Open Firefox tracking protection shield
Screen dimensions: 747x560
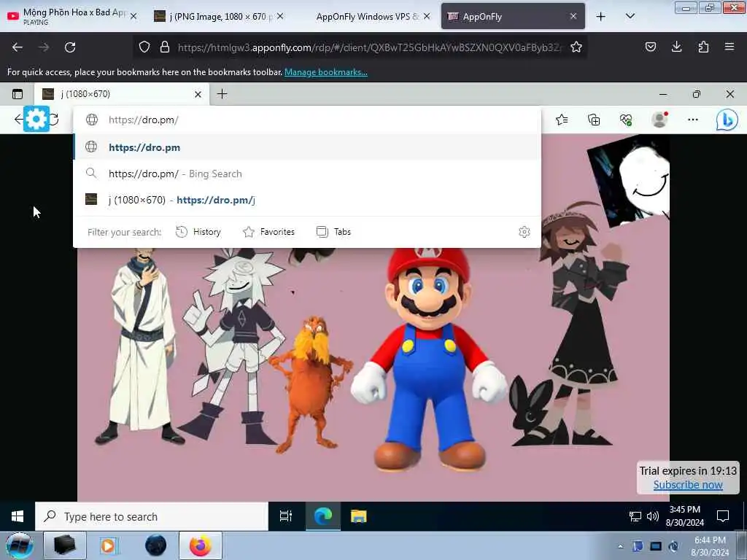click(x=144, y=47)
